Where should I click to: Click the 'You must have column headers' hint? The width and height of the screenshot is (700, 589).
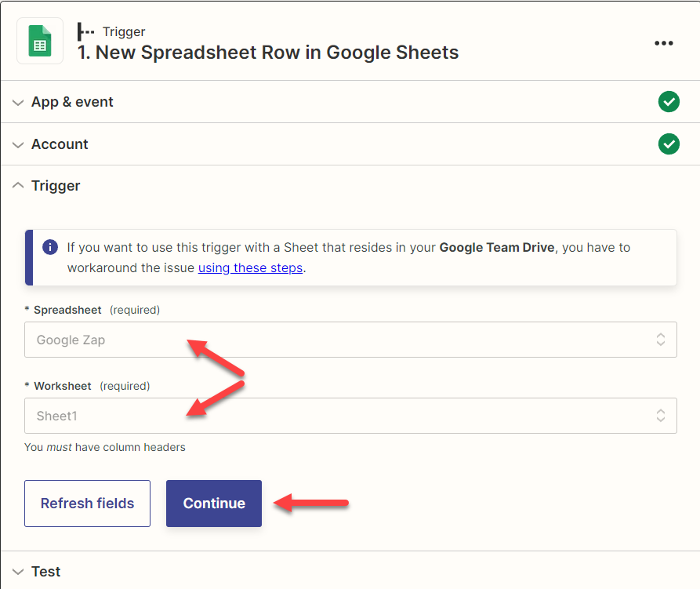[105, 447]
